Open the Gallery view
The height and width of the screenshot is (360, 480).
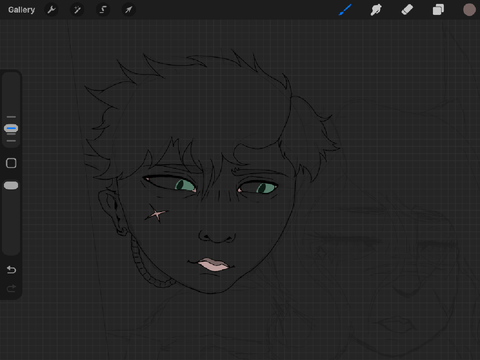coord(21,10)
